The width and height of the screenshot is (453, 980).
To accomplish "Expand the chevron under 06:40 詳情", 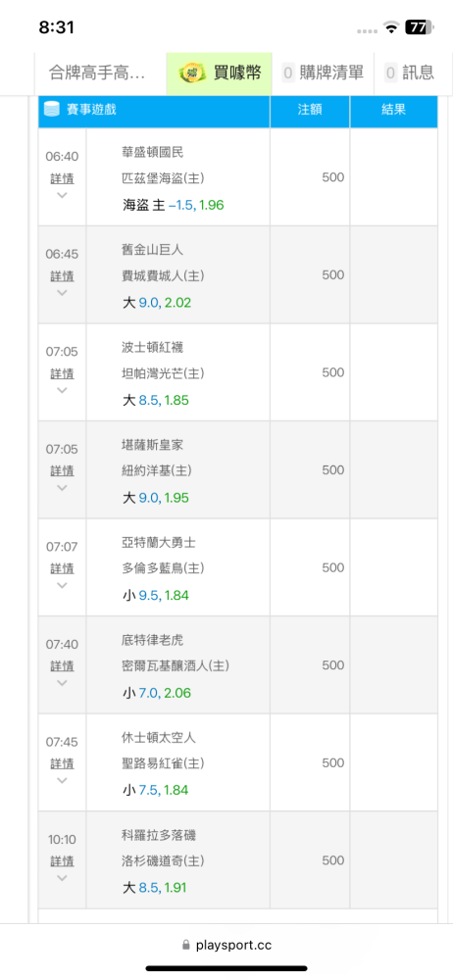I will pyautogui.click(x=62, y=195).
